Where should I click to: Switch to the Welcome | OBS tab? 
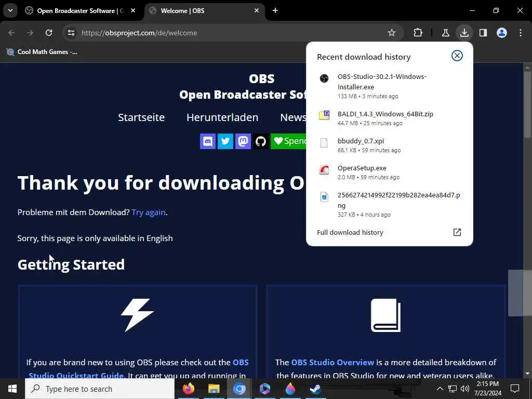[204, 10]
